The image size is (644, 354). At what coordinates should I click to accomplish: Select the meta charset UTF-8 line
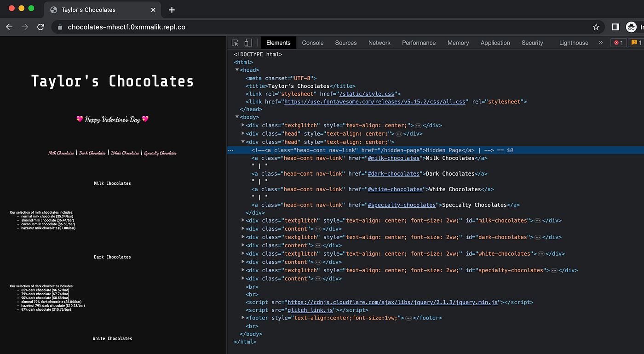[x=281, y=78]
